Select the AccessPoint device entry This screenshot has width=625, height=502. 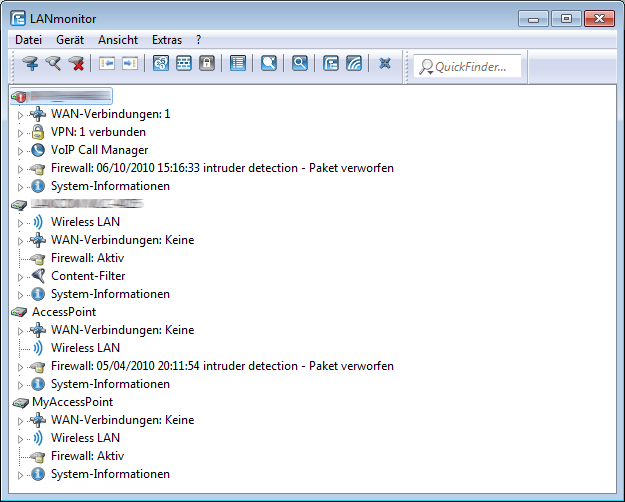click(64, 312)
